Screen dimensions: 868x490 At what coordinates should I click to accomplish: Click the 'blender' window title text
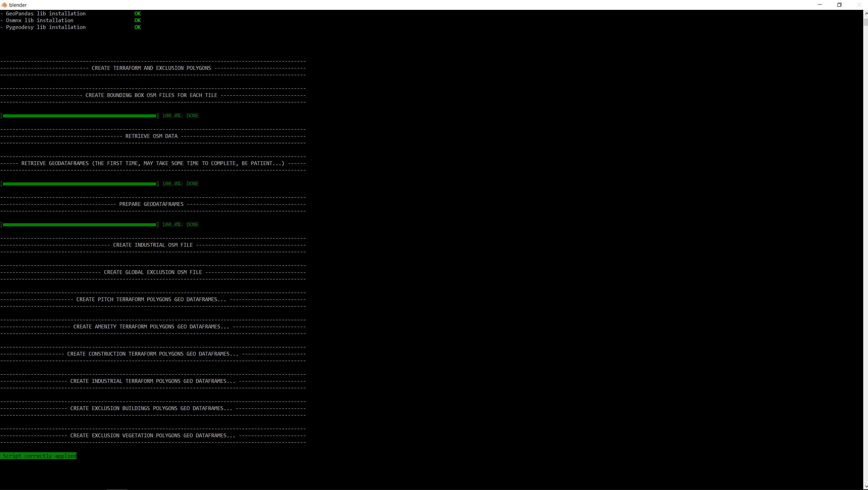pos(18,5)
